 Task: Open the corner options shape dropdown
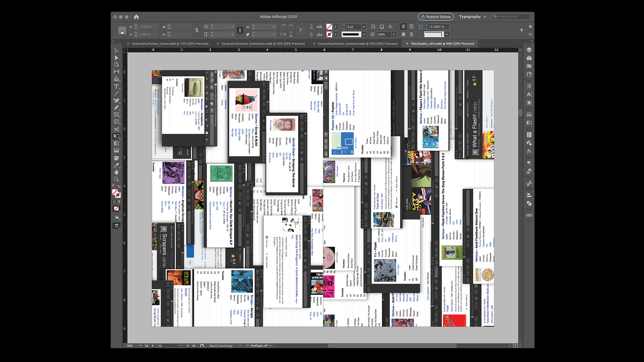pyautogui.click(x=447, y=34)
